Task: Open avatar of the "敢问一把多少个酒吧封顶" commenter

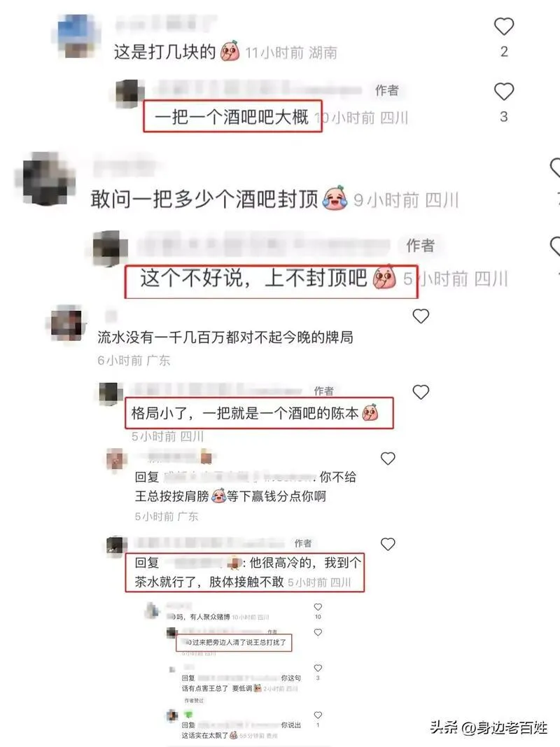Action: tap(47, 179)
